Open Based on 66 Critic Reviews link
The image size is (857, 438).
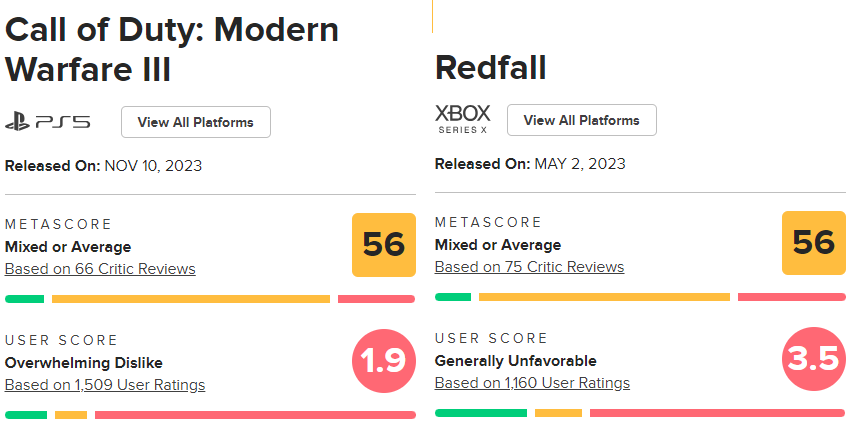pos(100,269)
